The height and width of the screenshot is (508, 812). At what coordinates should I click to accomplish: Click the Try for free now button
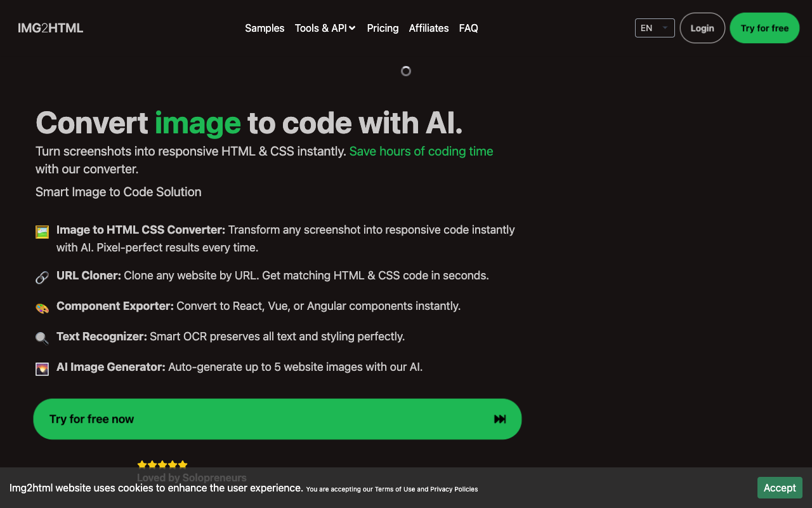(x=277, y=419)
